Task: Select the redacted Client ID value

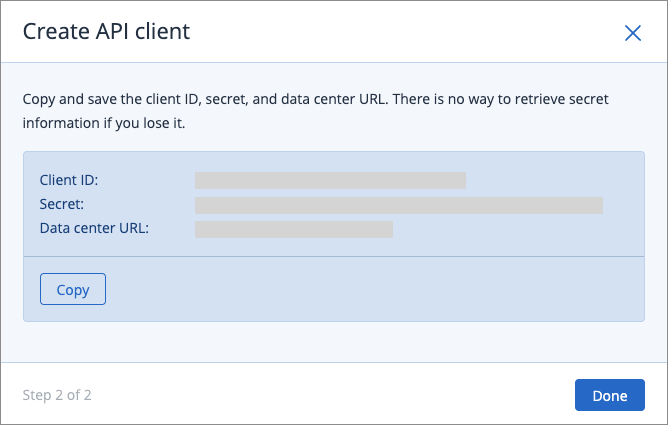Action: coord(330,181)
